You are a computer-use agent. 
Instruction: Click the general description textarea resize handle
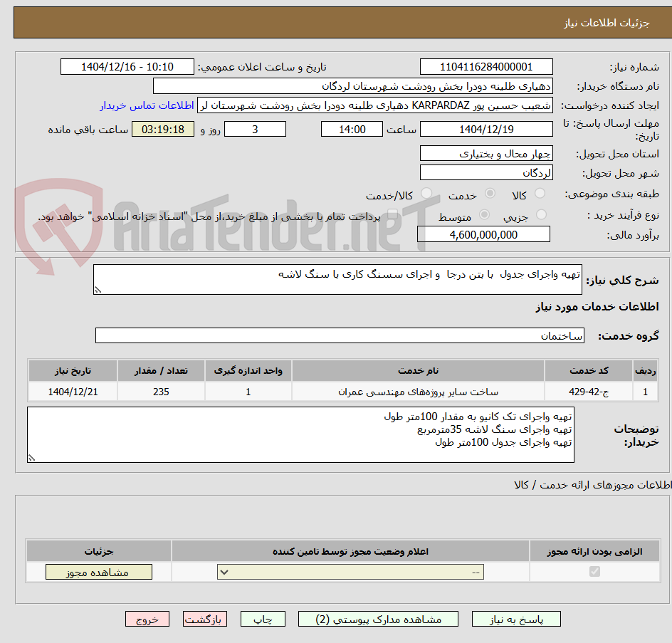pyautogui.click(x=98, y=291)
